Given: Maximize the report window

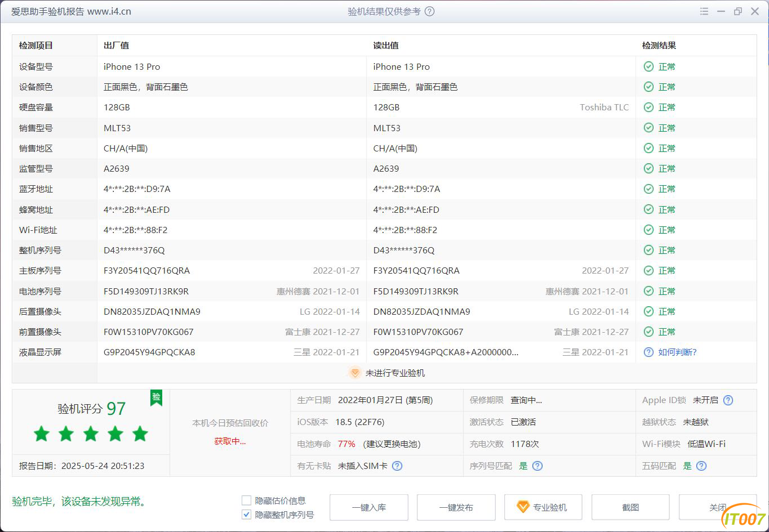Looking at the screenshot, I should point(738,11).
